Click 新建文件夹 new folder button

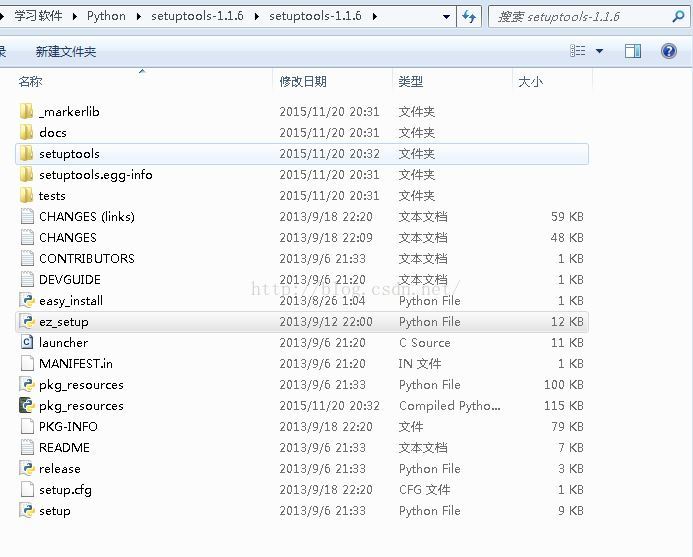(x=66, y=52)
